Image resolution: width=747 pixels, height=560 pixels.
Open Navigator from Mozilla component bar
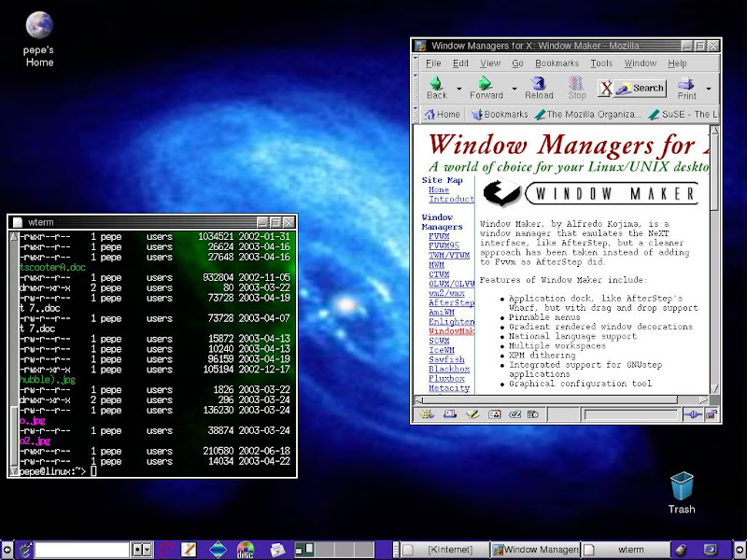coord(426,414)
